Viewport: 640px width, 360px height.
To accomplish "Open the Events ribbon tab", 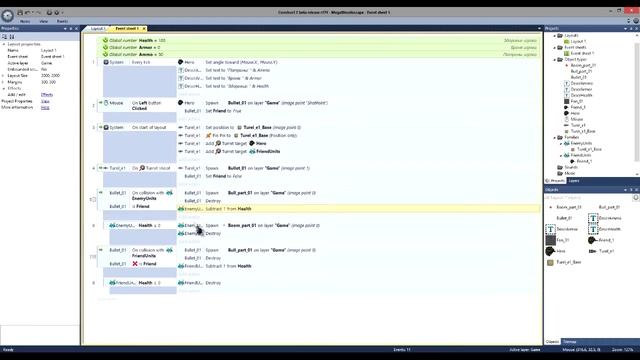I will pyautogui.click(x=62, y=21).
